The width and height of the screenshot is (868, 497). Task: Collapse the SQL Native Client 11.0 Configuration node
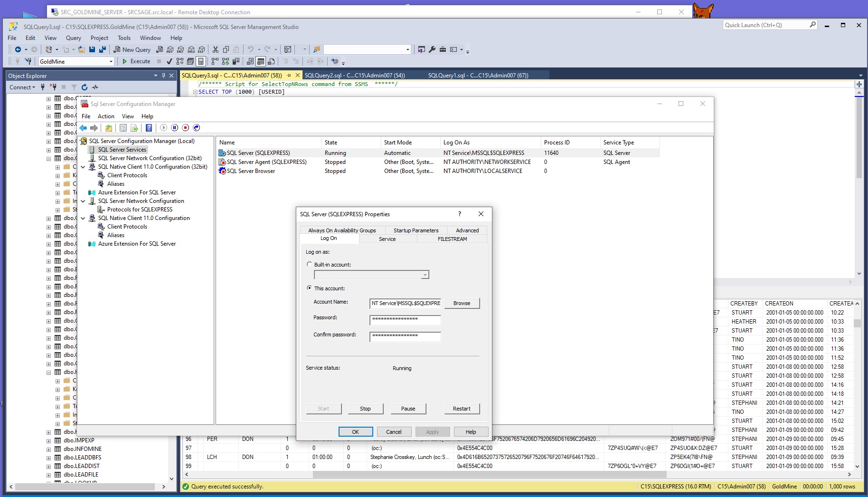point(83,218)
